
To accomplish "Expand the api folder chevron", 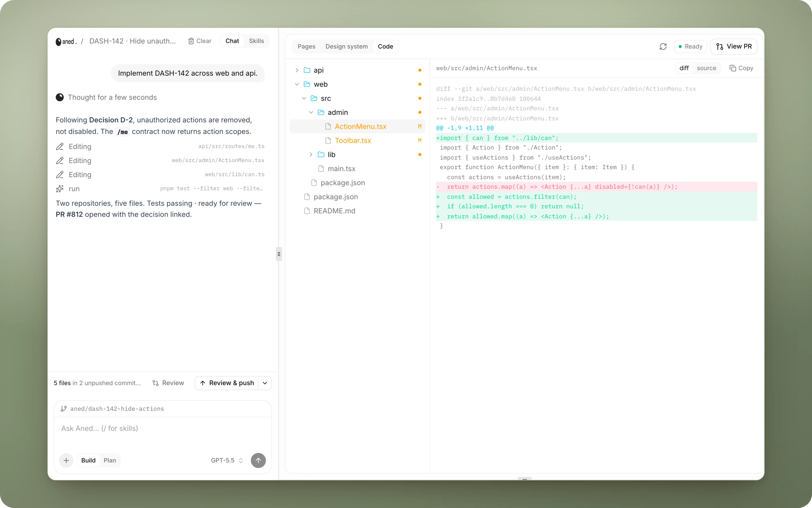I will coord(297,70).
